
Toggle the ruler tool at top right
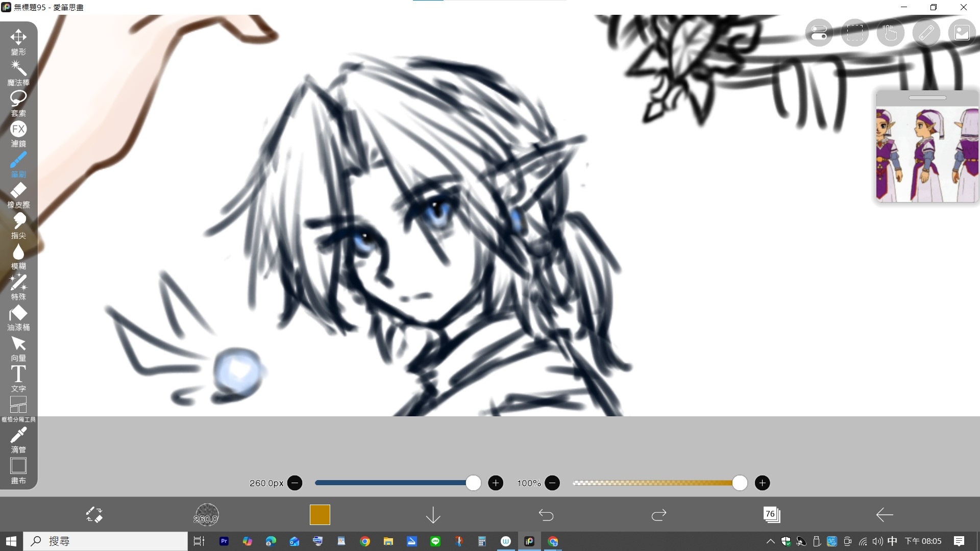926,33
